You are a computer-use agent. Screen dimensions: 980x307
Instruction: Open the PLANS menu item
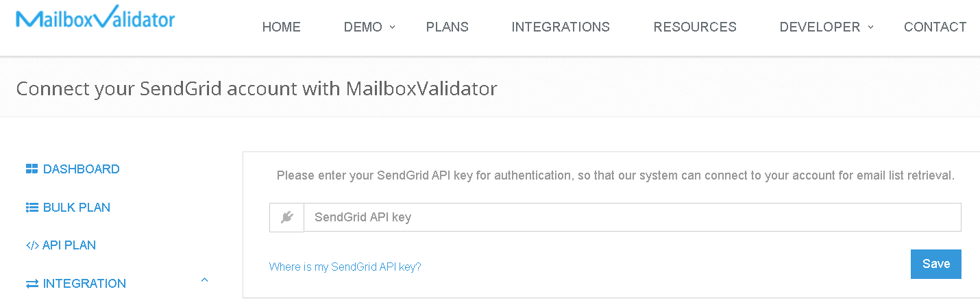447,27
